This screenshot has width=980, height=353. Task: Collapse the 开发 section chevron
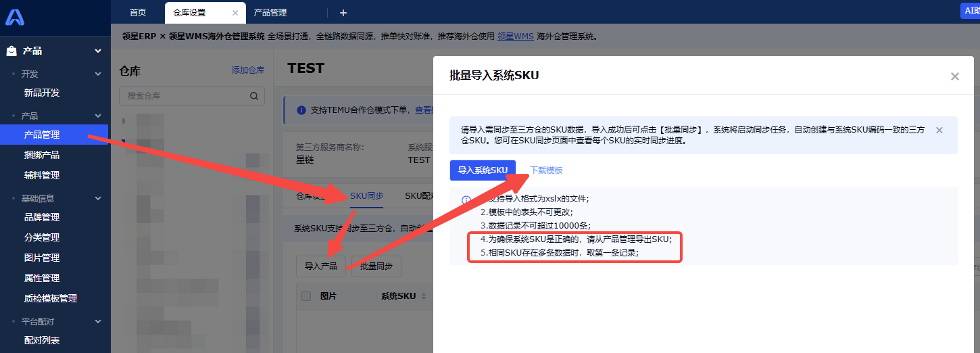(x=98, y=74)
